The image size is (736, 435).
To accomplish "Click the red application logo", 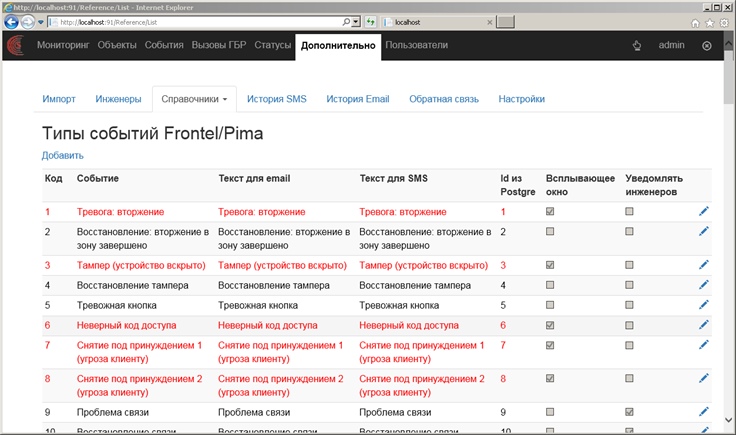I will 16,46.
